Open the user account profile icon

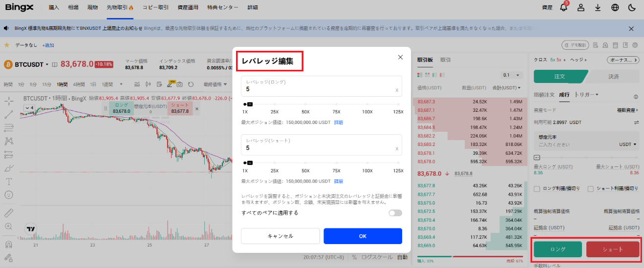pos(580,8)
